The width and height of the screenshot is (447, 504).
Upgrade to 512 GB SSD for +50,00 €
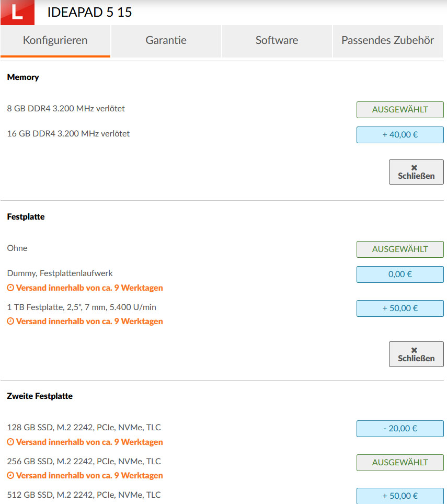pyautogui.click(x=400, y=496)
